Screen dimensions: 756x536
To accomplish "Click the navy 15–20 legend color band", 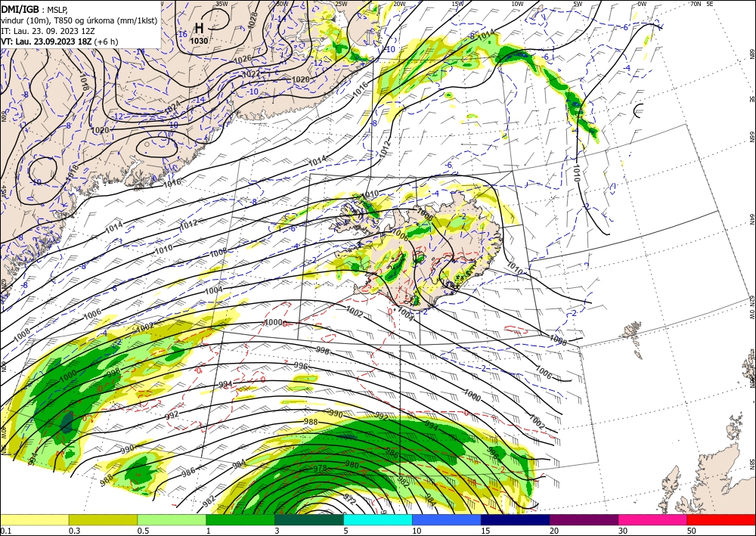I will point(516,519).
